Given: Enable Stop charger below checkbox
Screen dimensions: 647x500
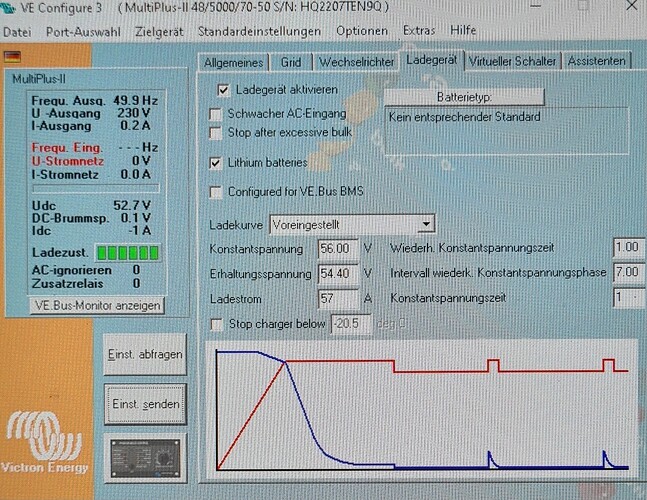Looking at the screenshot, I should click(216, 324).
